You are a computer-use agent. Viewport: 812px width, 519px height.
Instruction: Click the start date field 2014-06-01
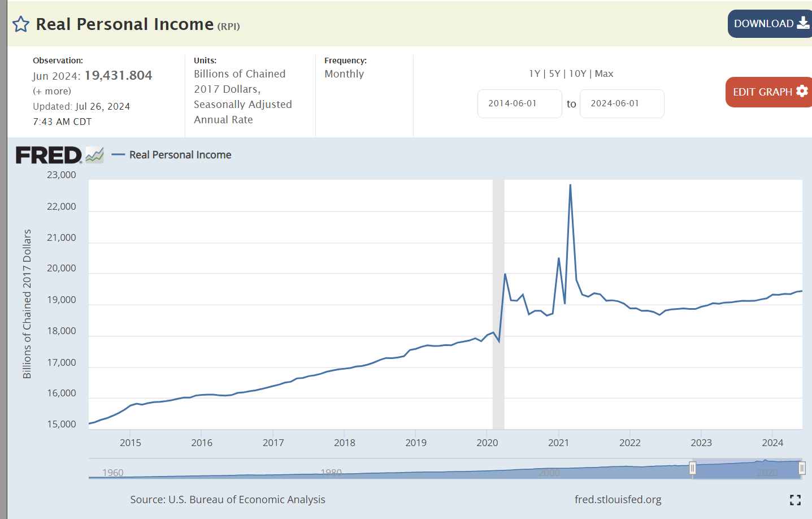519,103
